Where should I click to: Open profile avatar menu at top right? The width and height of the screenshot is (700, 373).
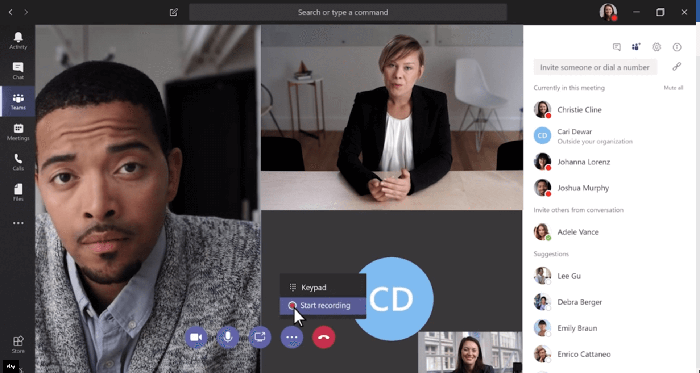pos(608,12)
